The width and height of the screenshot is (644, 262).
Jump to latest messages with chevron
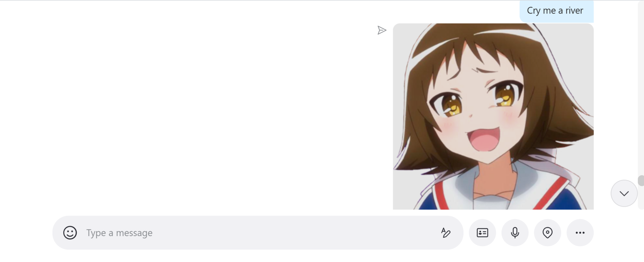[624, 193]
